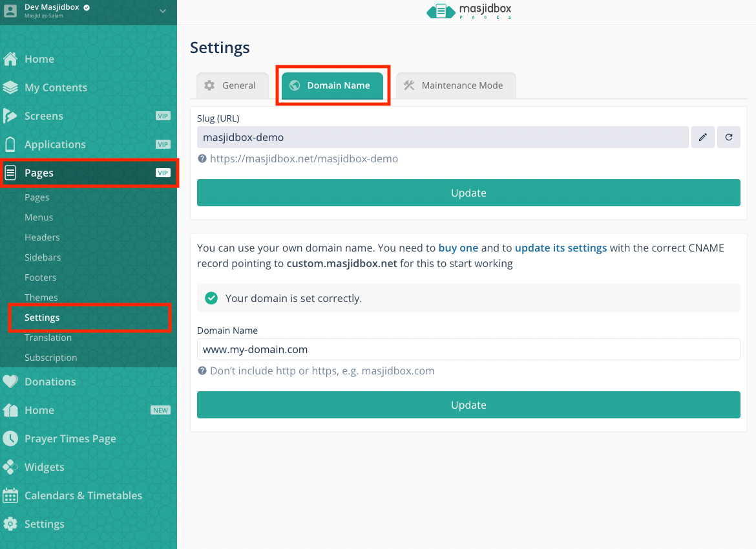Viewport: 756px width, 549px height.
Task: Click the Donations heart icon
Action: pos(10,382)
